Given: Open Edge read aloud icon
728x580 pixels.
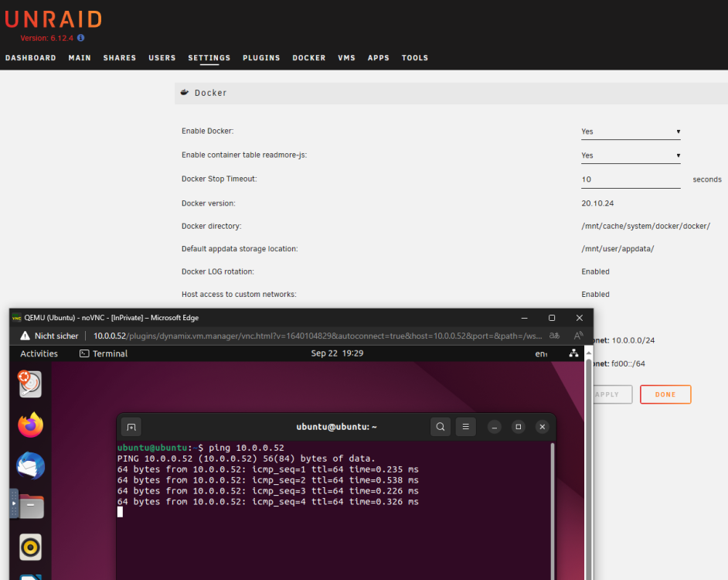Looking at the screenshot, I should tap(578, 336).
